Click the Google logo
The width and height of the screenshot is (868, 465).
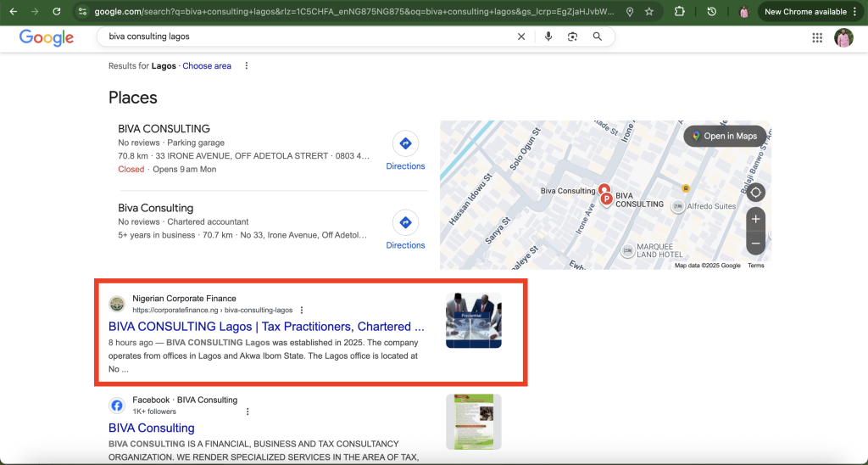point(47,37)
